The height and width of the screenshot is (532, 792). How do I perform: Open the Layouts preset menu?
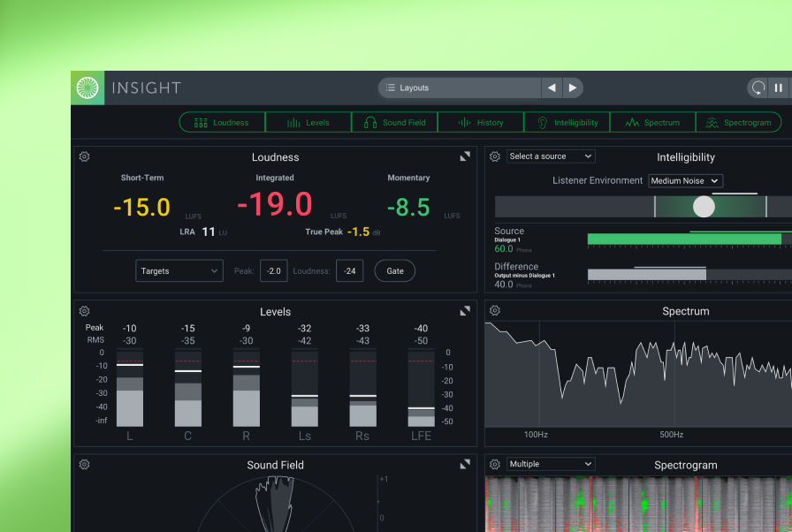(x=460, y=87)
